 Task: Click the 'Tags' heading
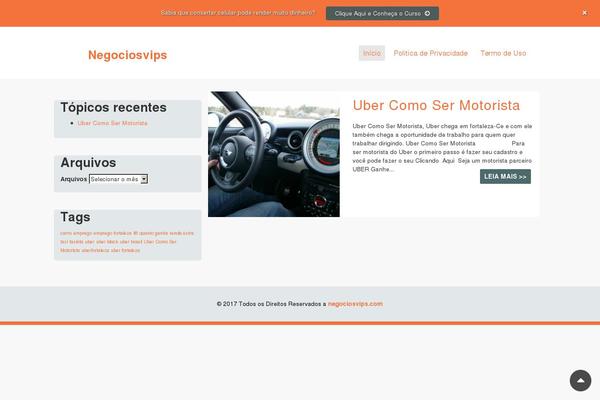[x=75, y=217]
